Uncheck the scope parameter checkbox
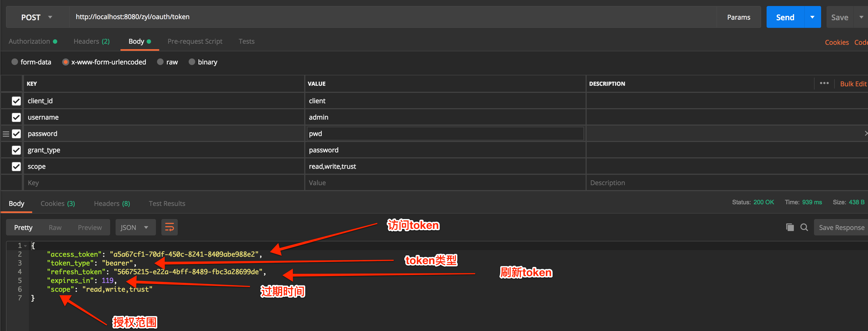 [16, 166]
